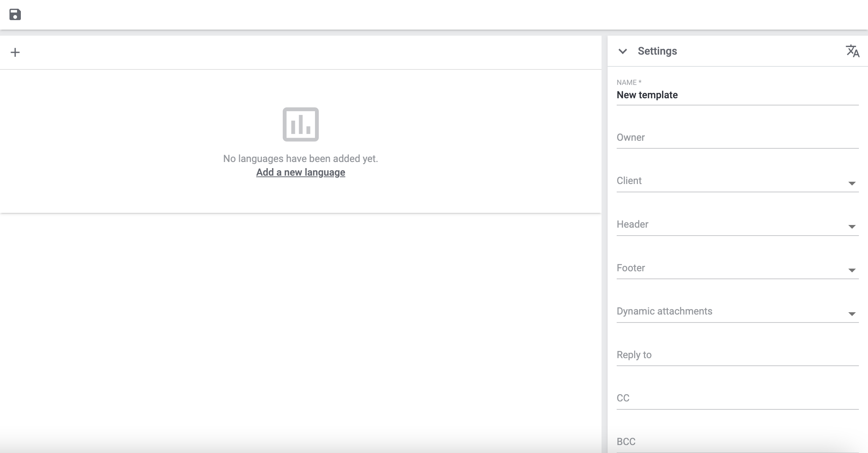Image resolution: width=868 pixels, height=453 pixels.
Task: Open the Header dropdown arrow
Action: pos(852,227)
